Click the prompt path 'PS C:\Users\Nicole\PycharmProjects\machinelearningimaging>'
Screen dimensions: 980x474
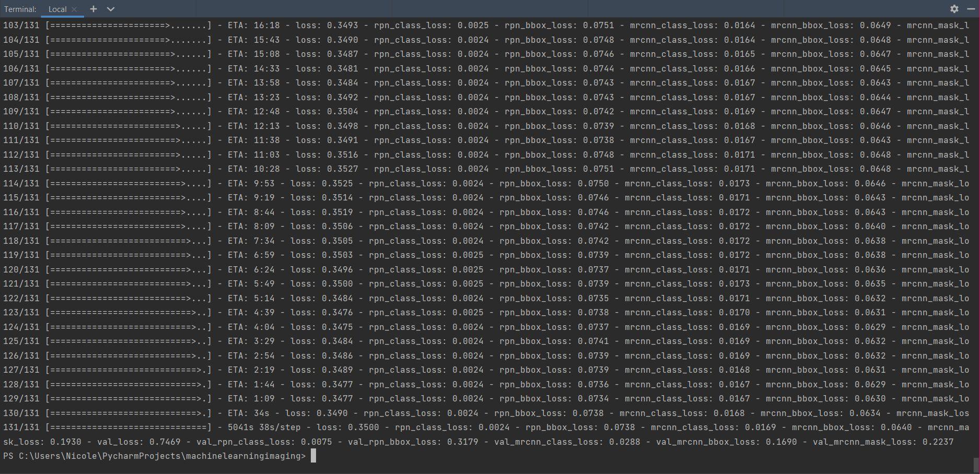pos(155,456)
